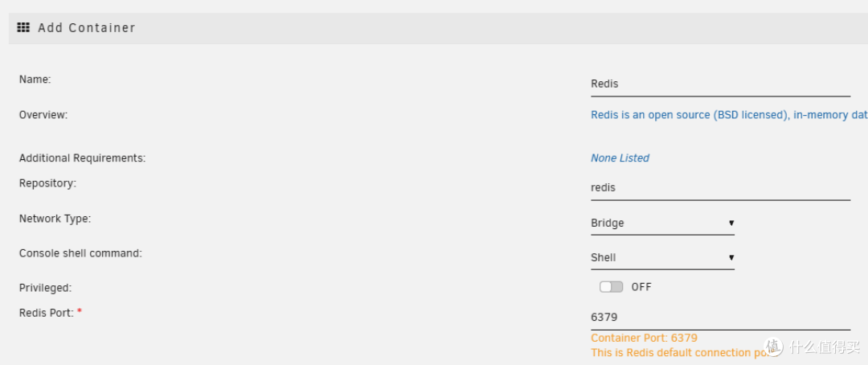Screen dimensions: 868x365
Task: Click the grid icon beside Add Container
Action: tap(23, 27)
